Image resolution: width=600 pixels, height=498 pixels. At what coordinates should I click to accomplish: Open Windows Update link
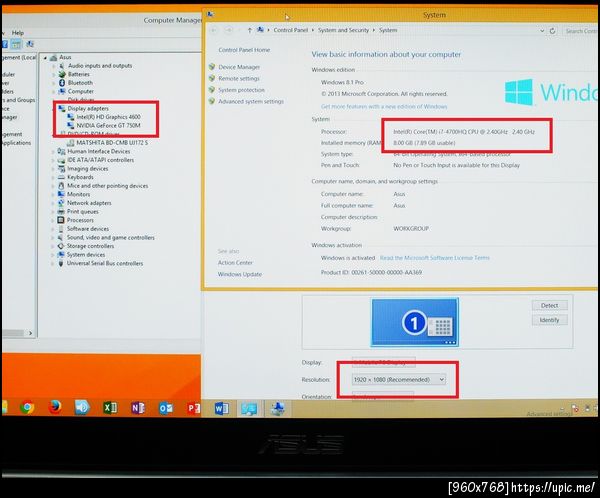coord(240,274)
